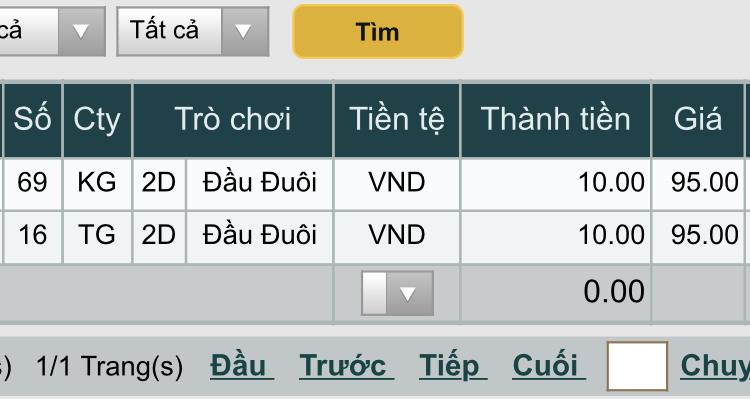Click the Tiền tệ column header

coord(397,120)
